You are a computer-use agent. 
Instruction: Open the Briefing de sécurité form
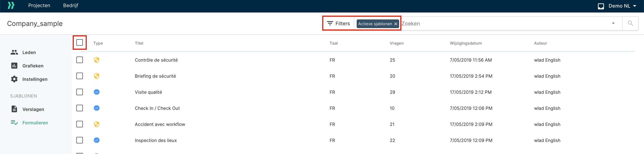155,76
